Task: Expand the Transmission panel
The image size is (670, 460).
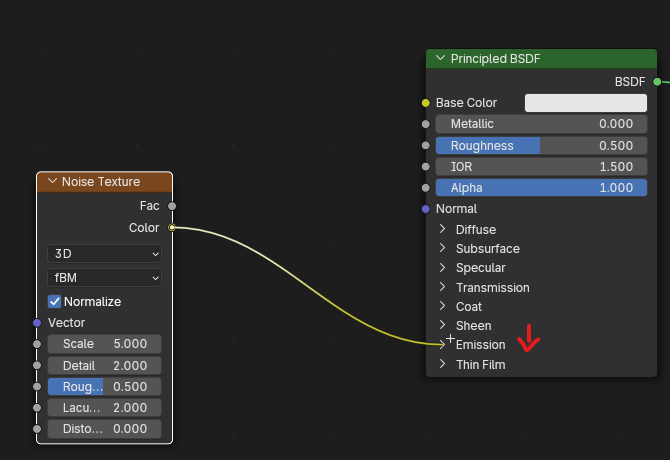Action: click(x=442, y=287)
